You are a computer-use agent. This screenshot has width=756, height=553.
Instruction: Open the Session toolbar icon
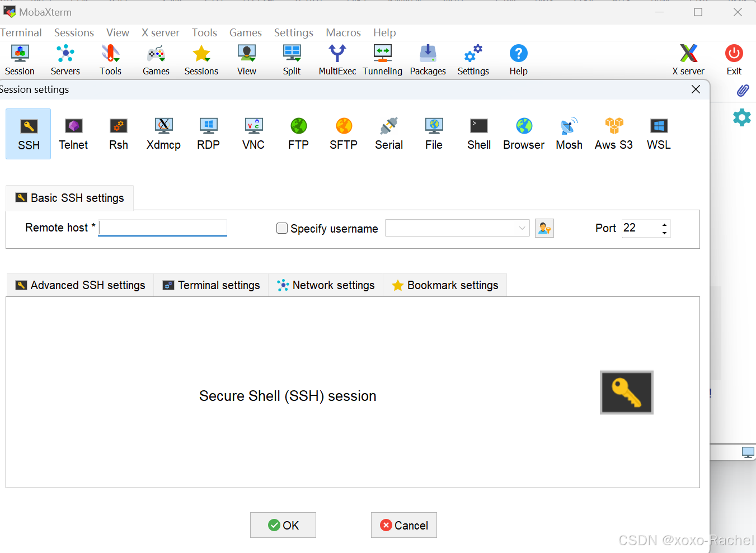[20, 60]
